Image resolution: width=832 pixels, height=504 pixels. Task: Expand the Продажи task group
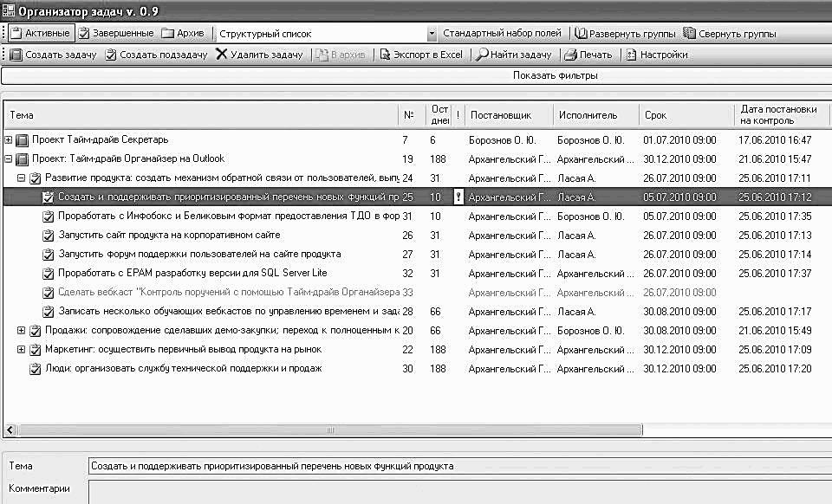coord(21,331)
